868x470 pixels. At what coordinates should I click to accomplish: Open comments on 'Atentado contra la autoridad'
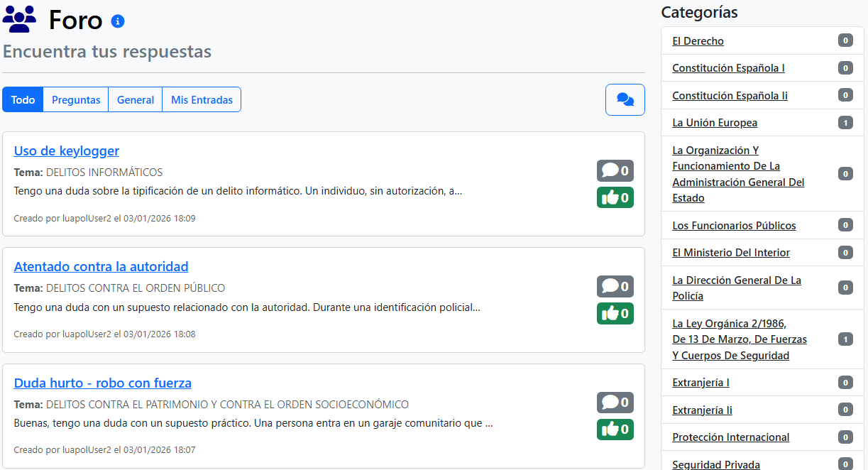point(615,286)
